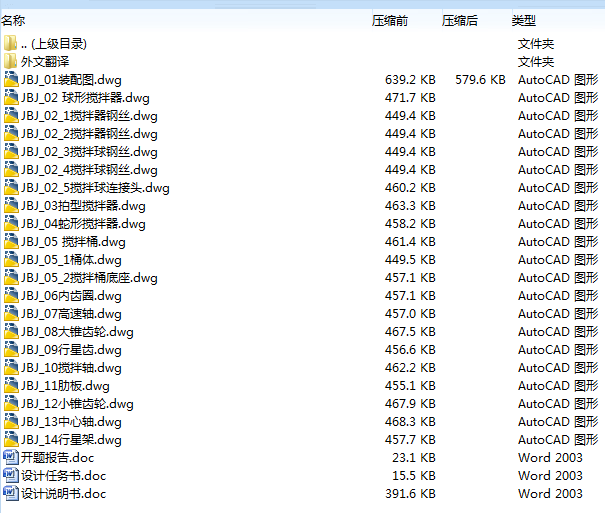Select file name JBJ_02_1搅拌器钢丝.dwg
The image size is (605, 513).
tap(89, 116)
